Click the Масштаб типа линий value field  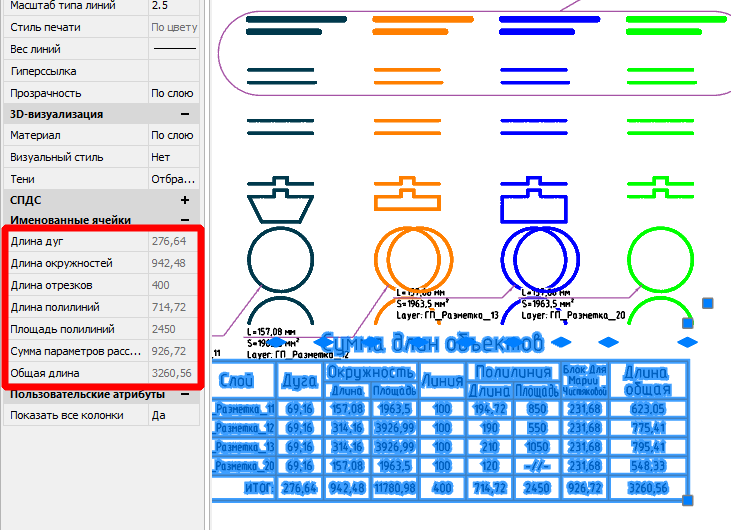173,6
